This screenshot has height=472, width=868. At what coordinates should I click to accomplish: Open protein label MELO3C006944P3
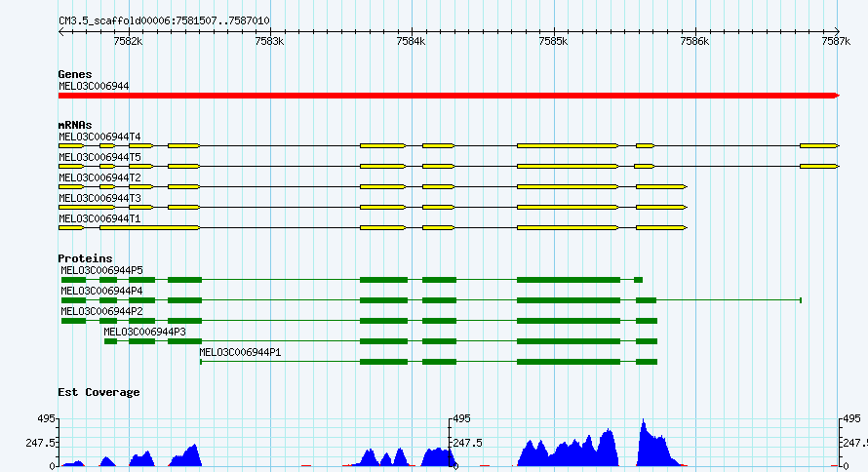pos(145,332)
